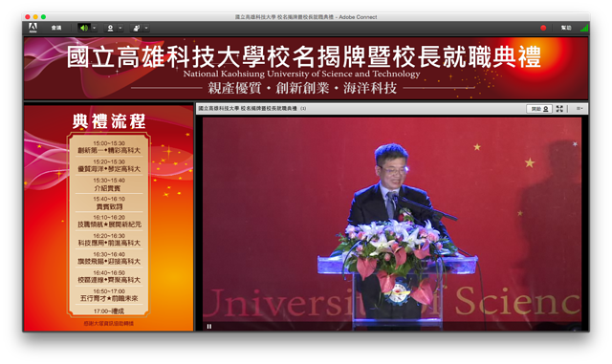The image size is (612, 364).
Task: Pause the live video stream
Action: click(209, 326)
